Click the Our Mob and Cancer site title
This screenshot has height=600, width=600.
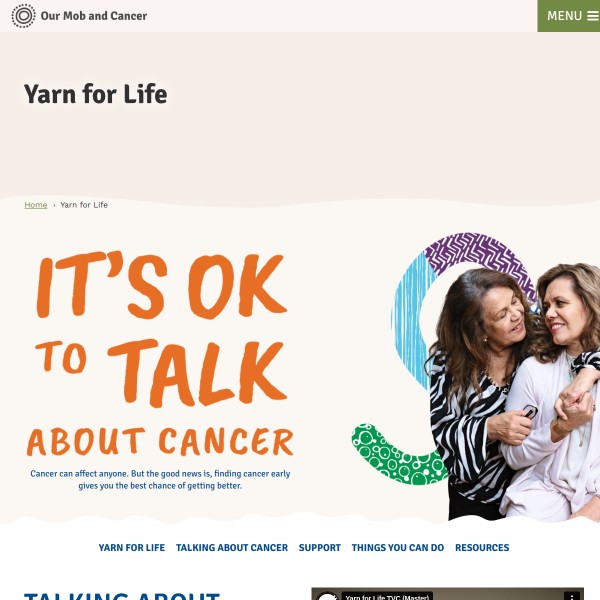point(94,16)
